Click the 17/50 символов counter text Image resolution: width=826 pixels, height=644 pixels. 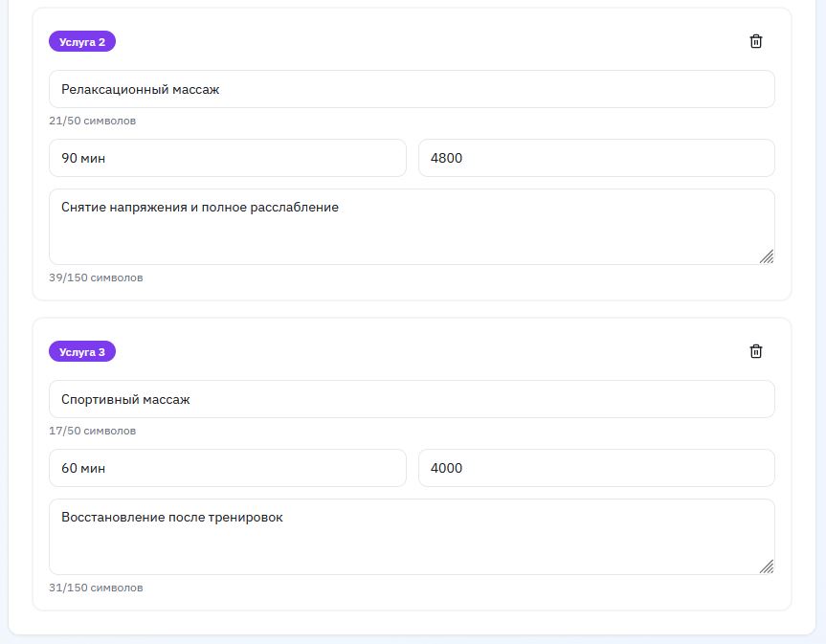(92, 431)
